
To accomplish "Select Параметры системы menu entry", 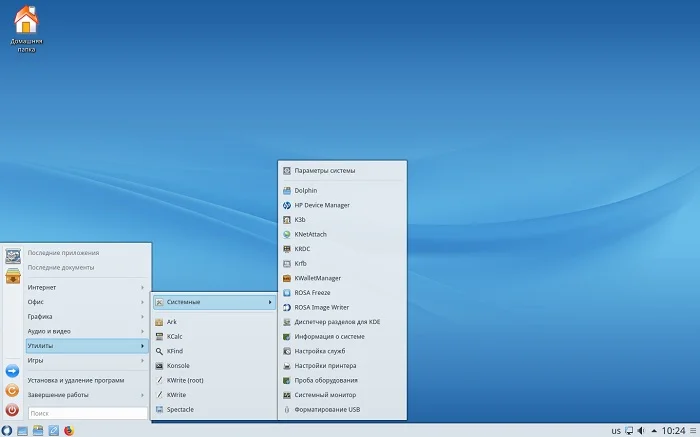I will coord(324,171).
